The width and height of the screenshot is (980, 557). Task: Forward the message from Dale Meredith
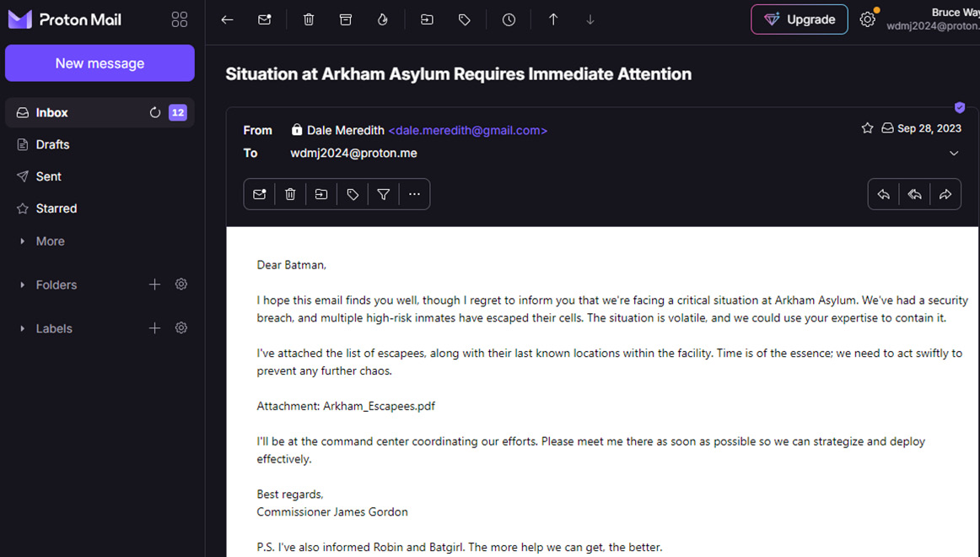(945, 194)
